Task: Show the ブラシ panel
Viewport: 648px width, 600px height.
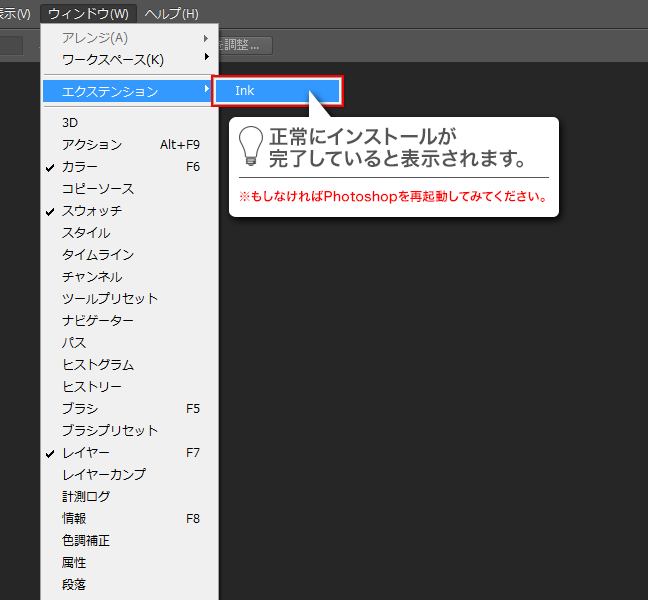Action: coord(80,409)
